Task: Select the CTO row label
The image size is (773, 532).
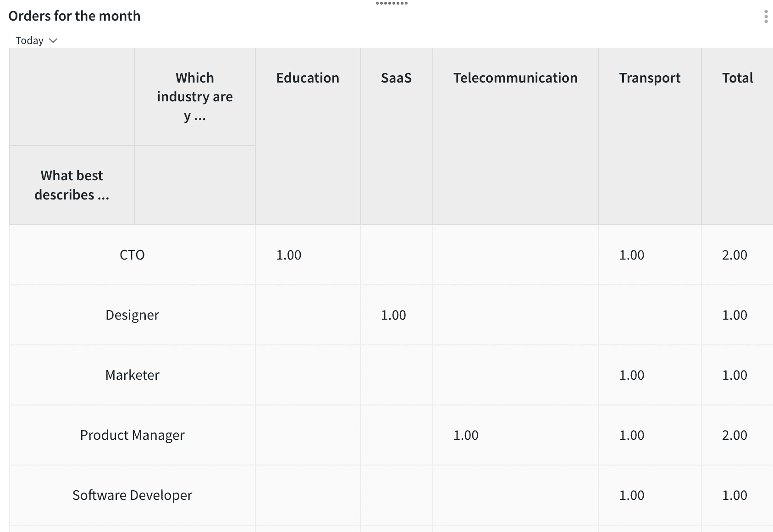Action: pyautogui.click(x=132, y=255)
